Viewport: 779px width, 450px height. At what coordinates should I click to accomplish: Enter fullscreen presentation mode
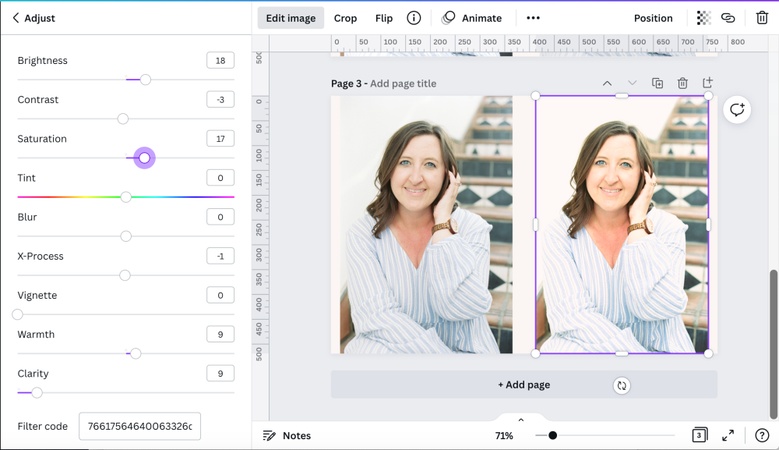coord(728,436)
